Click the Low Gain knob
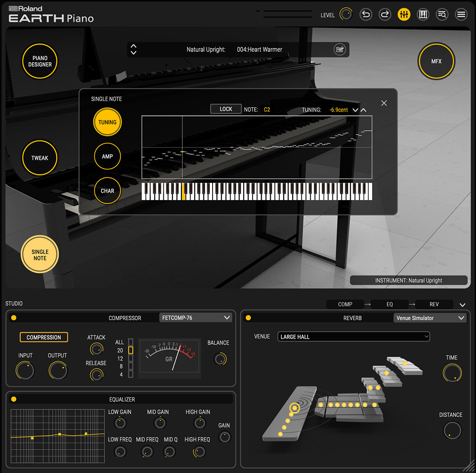This screenshot has height=473, width=476. [x=120, y=423]
